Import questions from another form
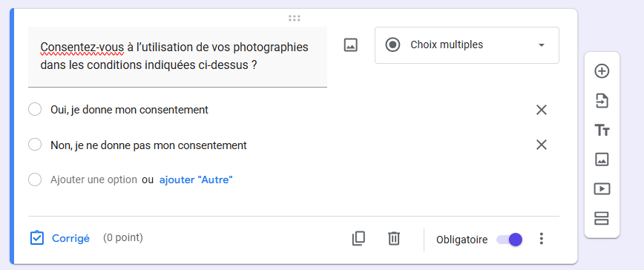This screenshot has height=270, width=644. click(602, 101)
